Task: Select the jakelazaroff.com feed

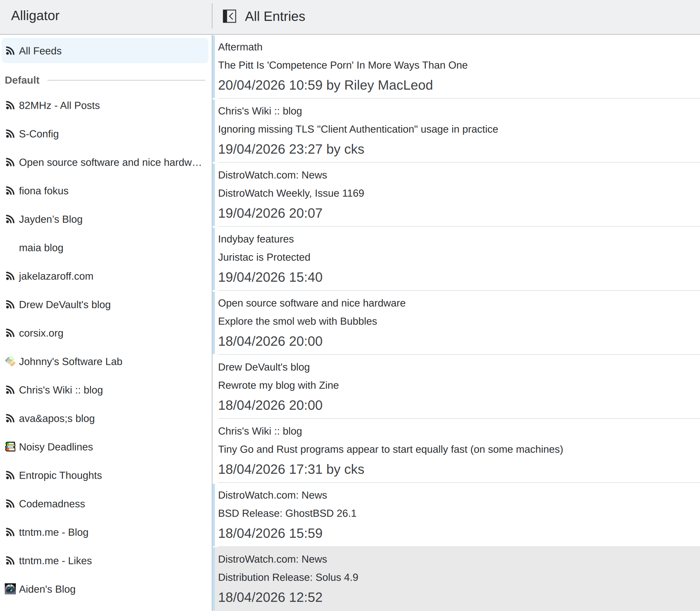Action: click(x=105, y=276)
